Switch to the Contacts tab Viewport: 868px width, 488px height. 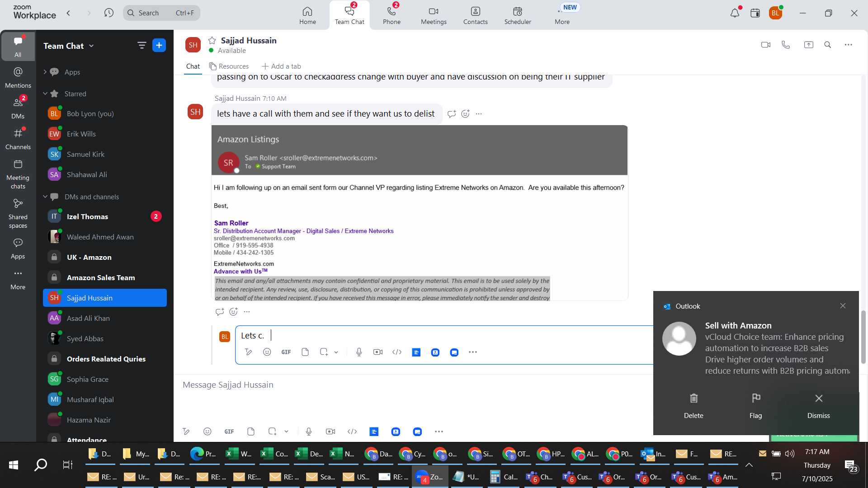[x=475, y=15]
